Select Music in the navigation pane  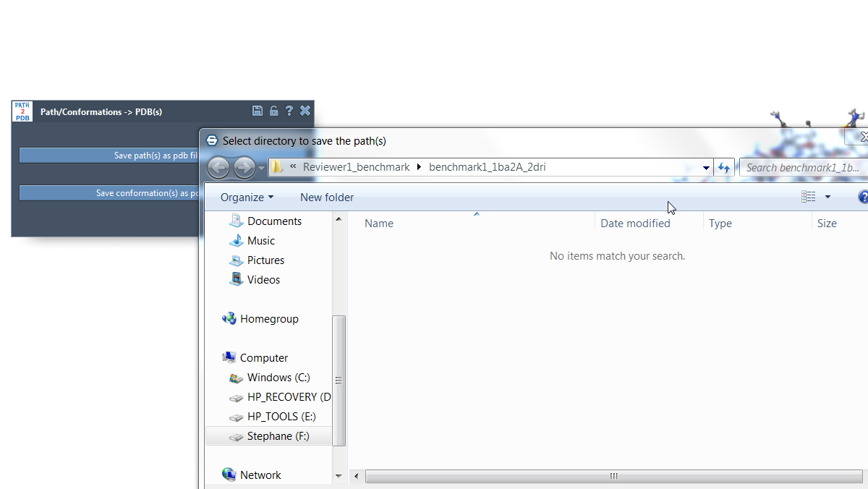252,241
